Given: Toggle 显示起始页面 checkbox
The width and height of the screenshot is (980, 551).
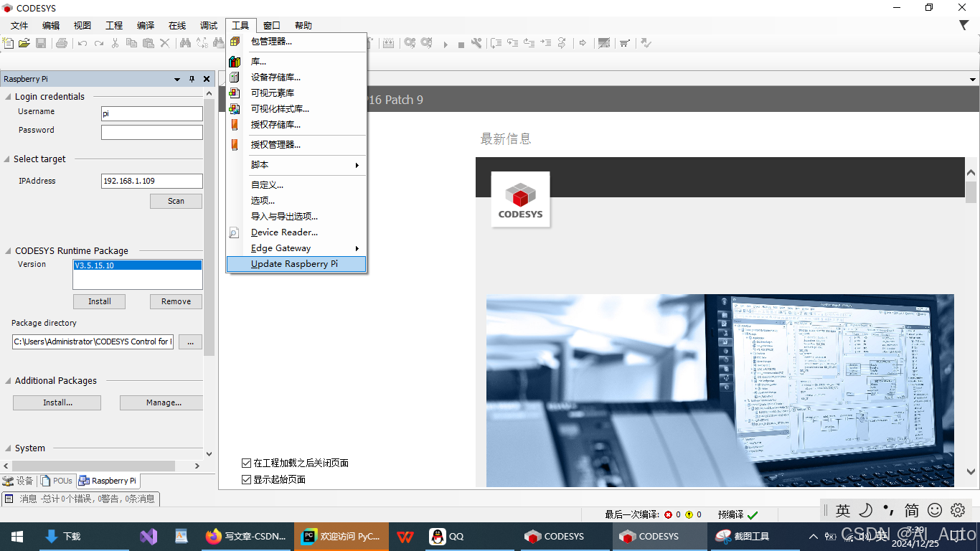Looking at the screenshot, I should tap(247, 479).
